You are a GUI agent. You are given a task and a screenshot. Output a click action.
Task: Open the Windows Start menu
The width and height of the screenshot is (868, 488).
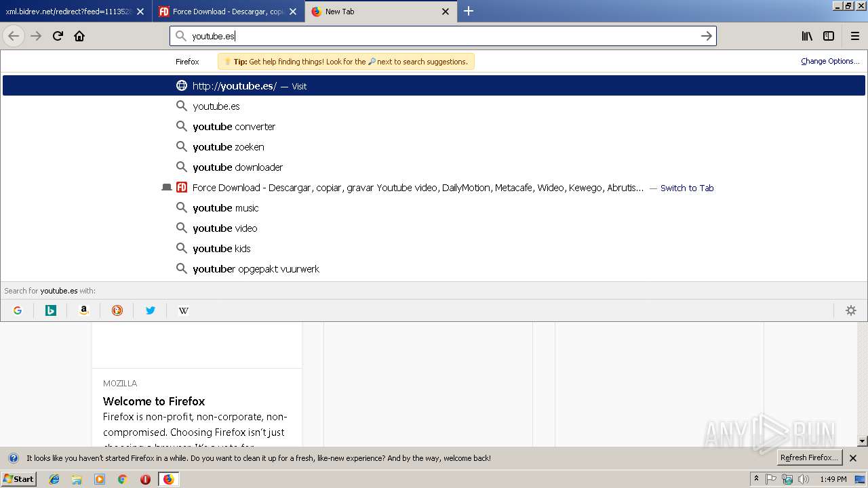point(19,479)
